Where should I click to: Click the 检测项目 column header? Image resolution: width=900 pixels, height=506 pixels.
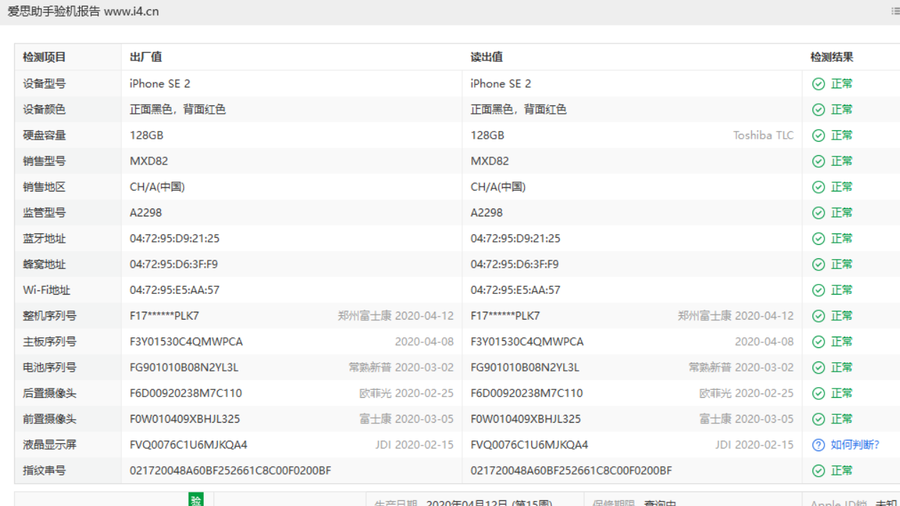pos(44,57)
